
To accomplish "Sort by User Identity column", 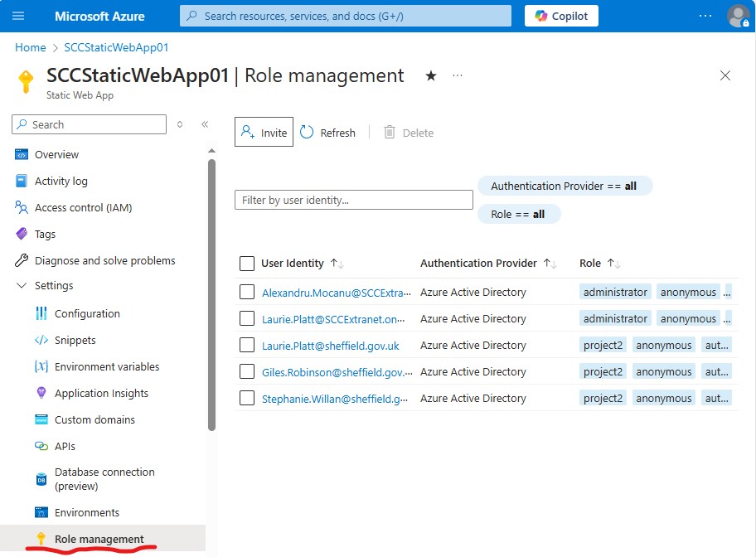I will [x=303, y=264].
